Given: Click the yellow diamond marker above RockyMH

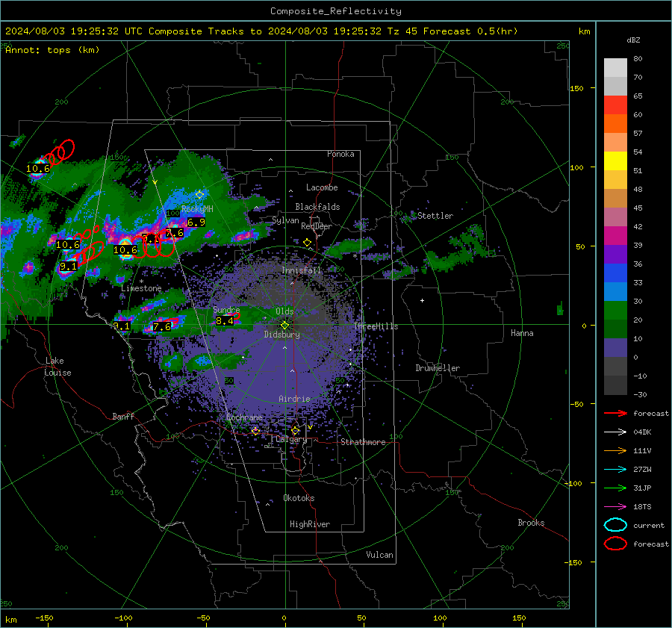Looking at the screenshot, I should pyautogui.click(x=199, y=195).
